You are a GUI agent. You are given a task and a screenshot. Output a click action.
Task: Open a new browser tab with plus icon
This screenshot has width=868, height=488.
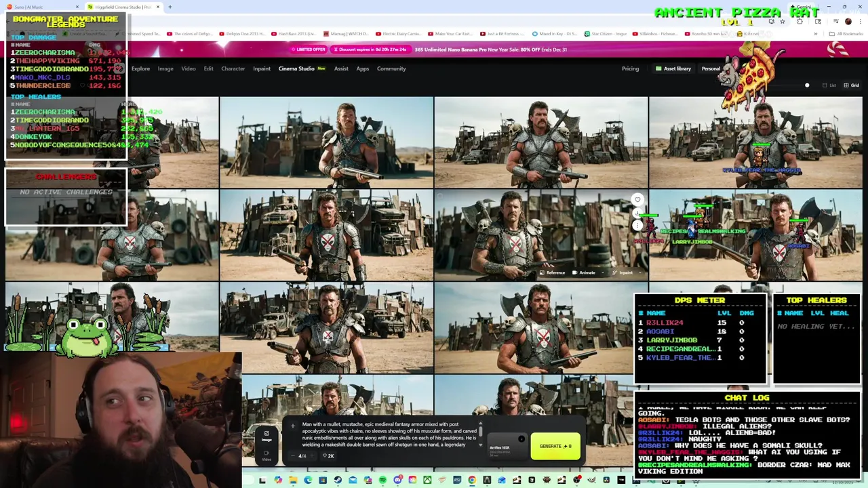pyautogui.click(x=170, y=7)
